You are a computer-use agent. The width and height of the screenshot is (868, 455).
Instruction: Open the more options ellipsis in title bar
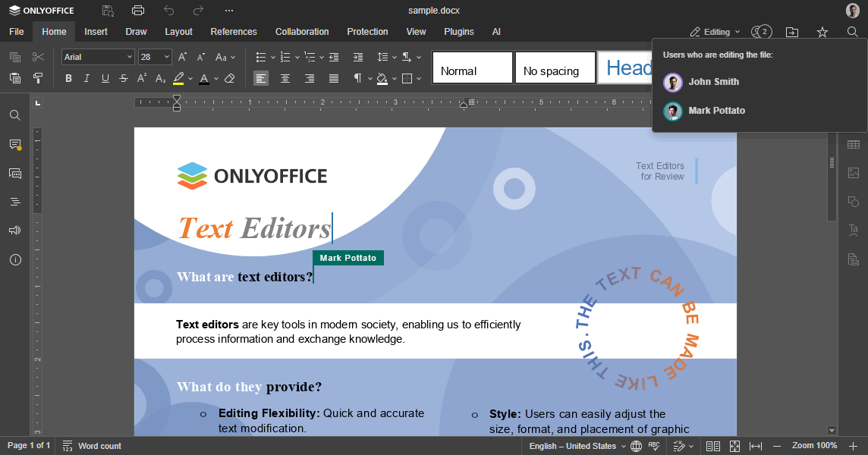click(x=228, y=11)
